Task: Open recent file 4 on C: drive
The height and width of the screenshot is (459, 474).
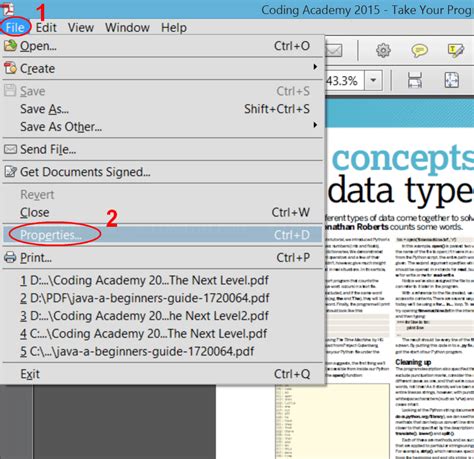Action: [x=163, y=333]
